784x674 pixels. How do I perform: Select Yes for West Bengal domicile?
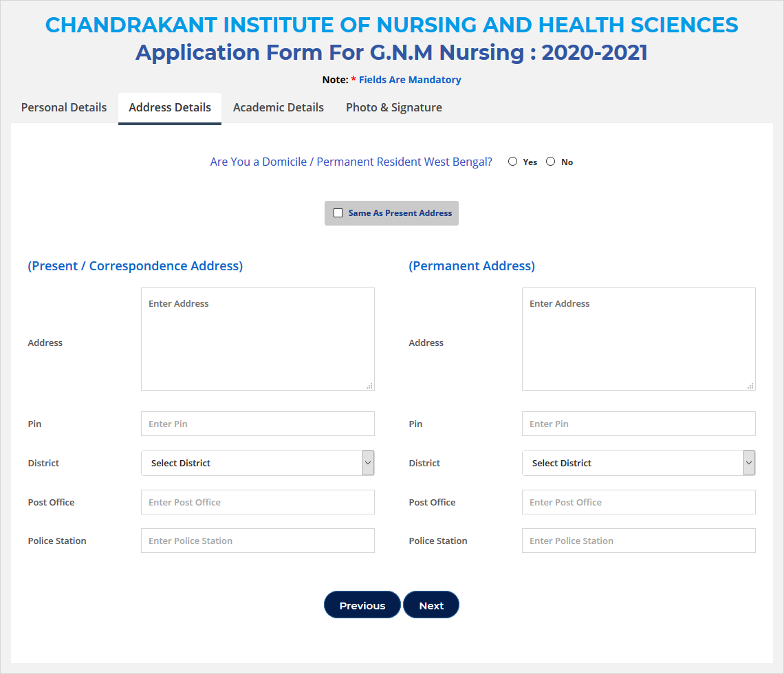coord(512,162)
